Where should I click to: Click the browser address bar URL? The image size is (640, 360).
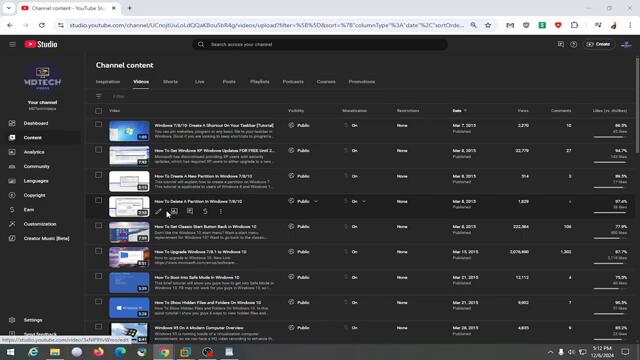[x=267, y=25]
